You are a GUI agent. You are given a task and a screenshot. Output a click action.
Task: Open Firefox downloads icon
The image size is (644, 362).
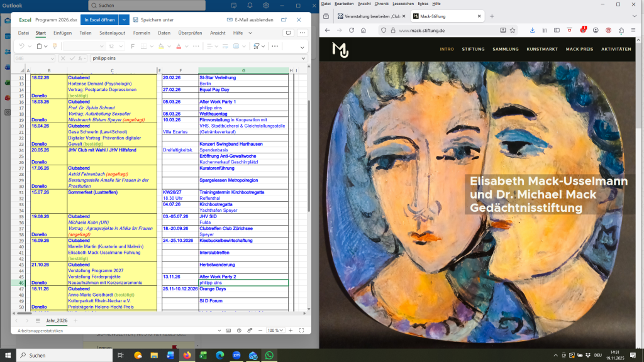(532, 30)
